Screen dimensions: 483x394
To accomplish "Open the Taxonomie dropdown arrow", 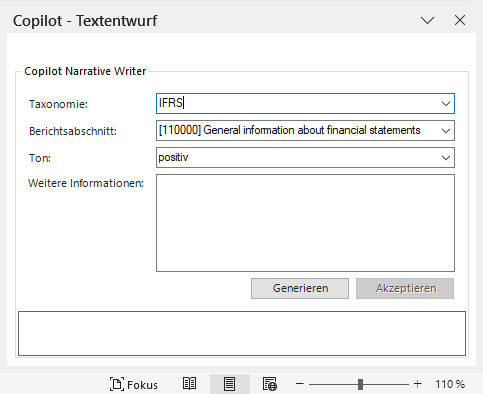I will coord(446,104).
